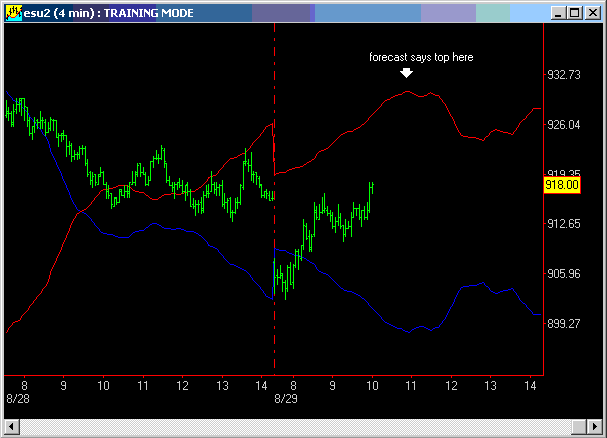Click the 926.04 price axis label

(563, 125)
